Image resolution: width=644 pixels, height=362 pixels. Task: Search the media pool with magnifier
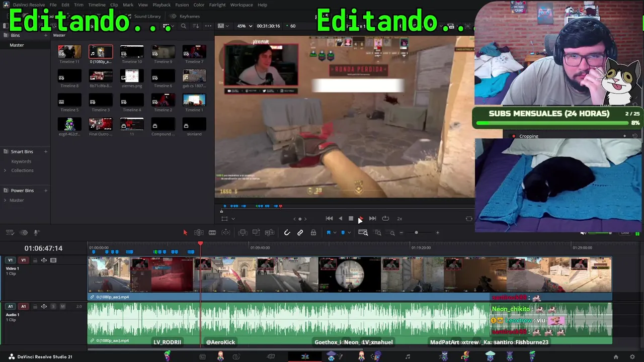point(184,26)
